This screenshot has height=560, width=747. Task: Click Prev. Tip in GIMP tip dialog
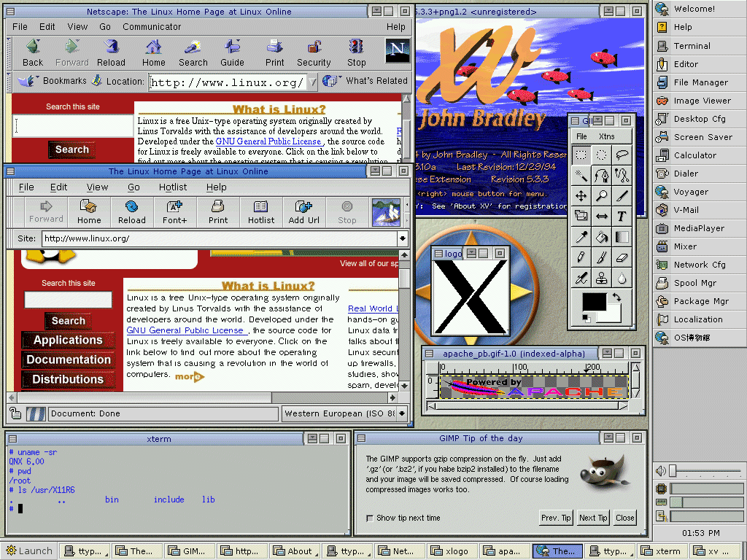pos(556,518)
